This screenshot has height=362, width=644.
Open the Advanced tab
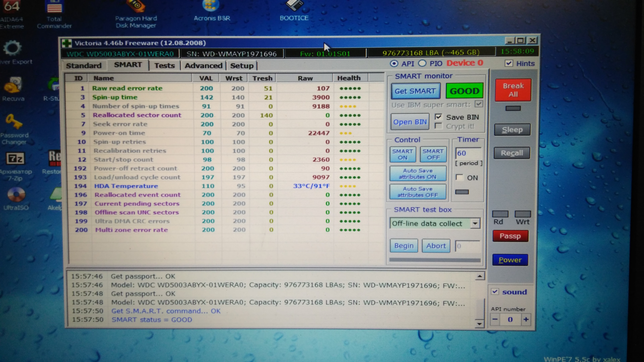click(x=203, y=66)
